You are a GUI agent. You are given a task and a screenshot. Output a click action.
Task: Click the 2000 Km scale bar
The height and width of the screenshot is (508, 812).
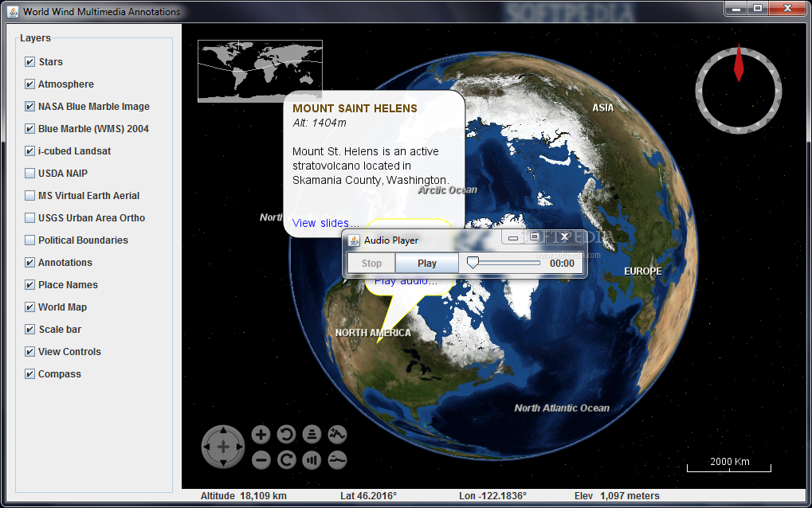729,464
